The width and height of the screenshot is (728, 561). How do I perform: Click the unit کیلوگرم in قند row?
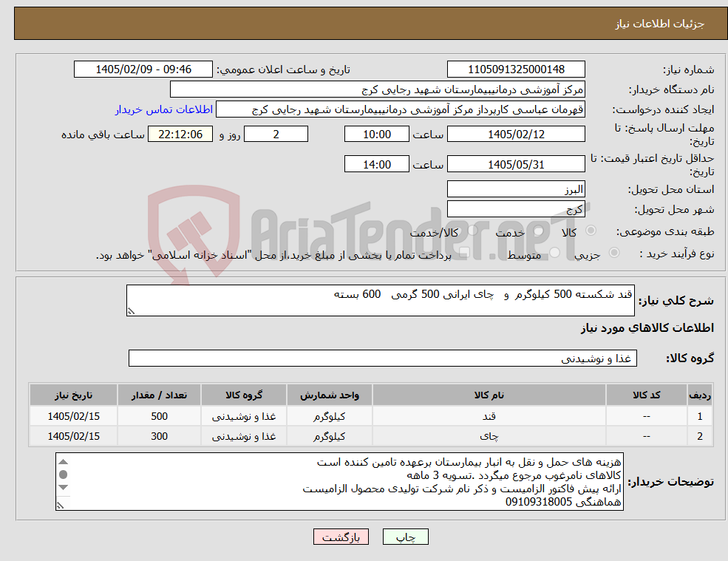[x=329, y=416]
